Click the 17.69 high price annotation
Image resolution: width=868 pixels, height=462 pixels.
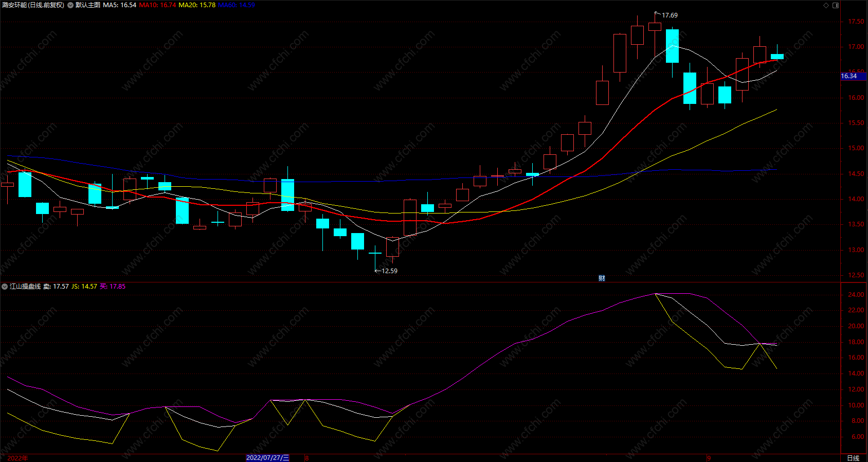(x=670, y=15)
